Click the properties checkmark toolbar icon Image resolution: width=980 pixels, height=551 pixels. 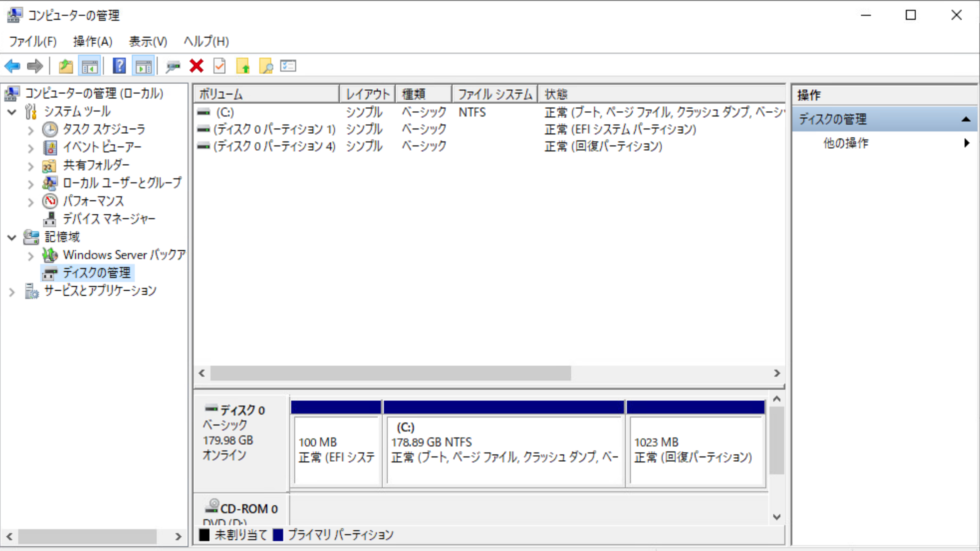[220, 66]
